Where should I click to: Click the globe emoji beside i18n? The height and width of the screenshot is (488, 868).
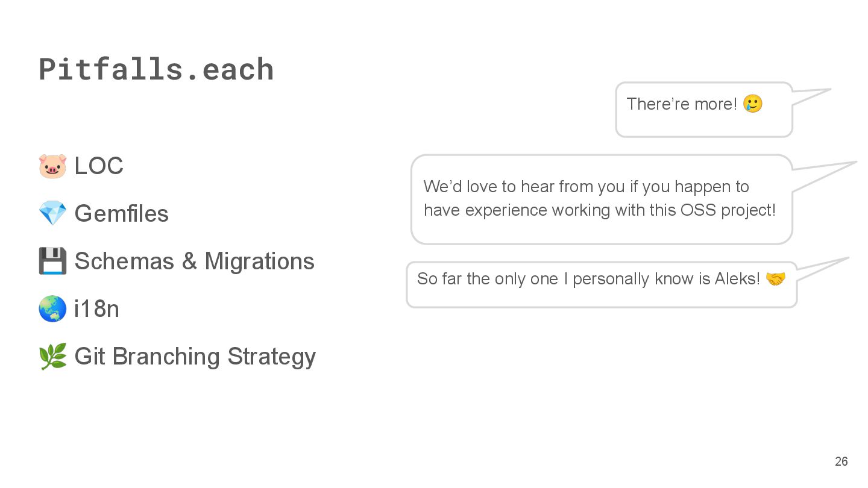coord(52,308)
